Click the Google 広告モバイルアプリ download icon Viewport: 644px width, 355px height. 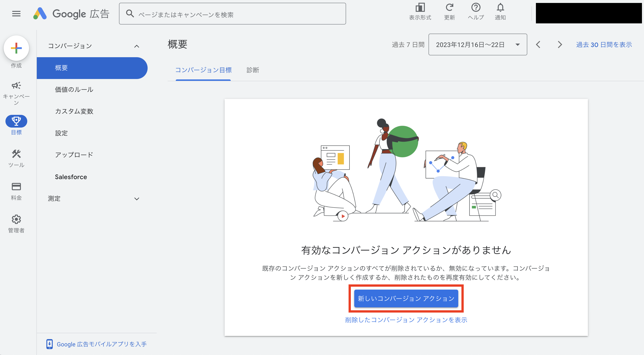tap(50, 344)
